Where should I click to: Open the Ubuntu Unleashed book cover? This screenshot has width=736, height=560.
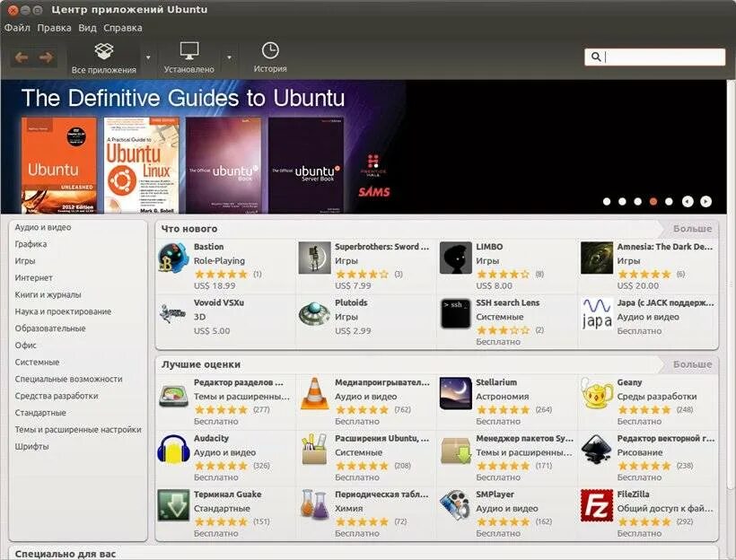pos(58,165)
